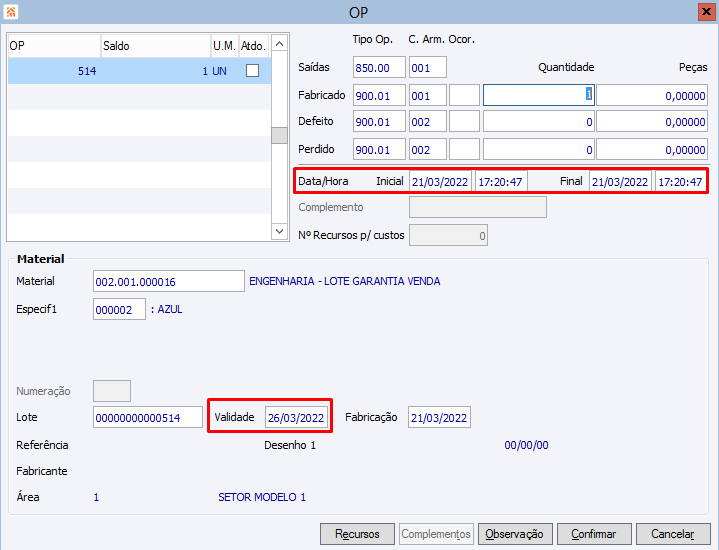Click the list scrollbar up arrow

click(279, 44)
